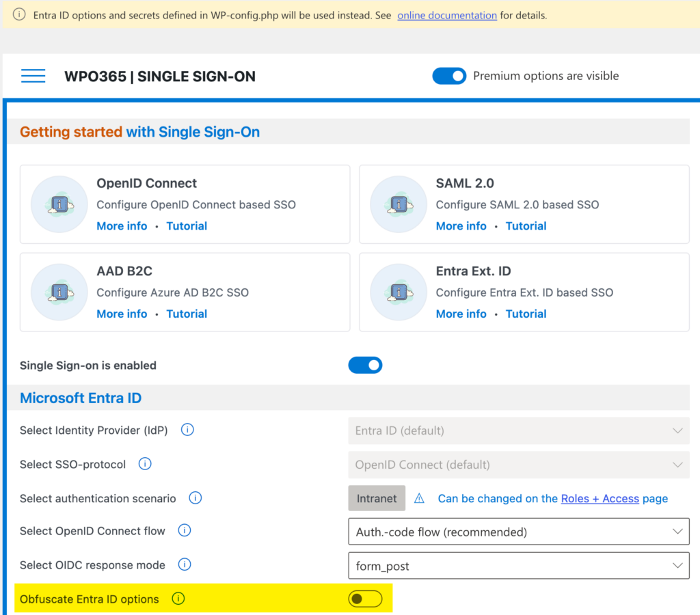Open the Tutorial link for Entra Ext. ID
The width and height of the screenshot is (700, 615).
(x=526, y=314)
